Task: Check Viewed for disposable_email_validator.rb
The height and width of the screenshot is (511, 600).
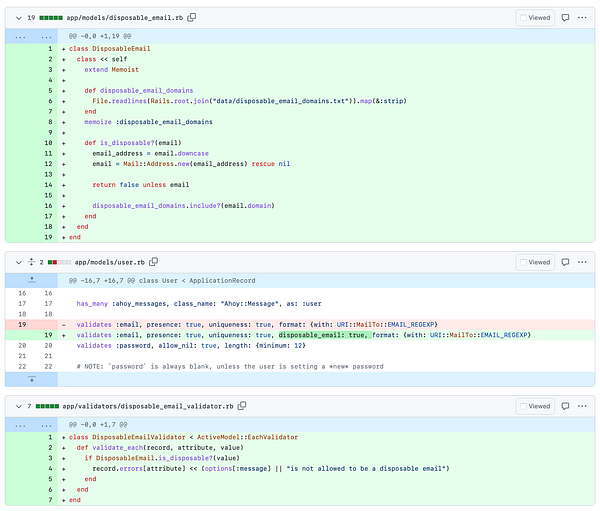Action: click(523, 407)
